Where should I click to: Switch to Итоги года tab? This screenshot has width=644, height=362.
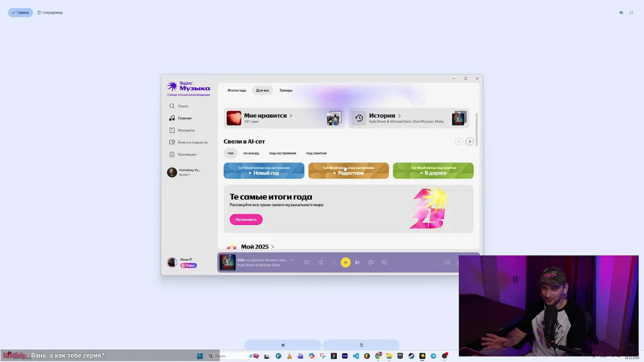point(236,90)
